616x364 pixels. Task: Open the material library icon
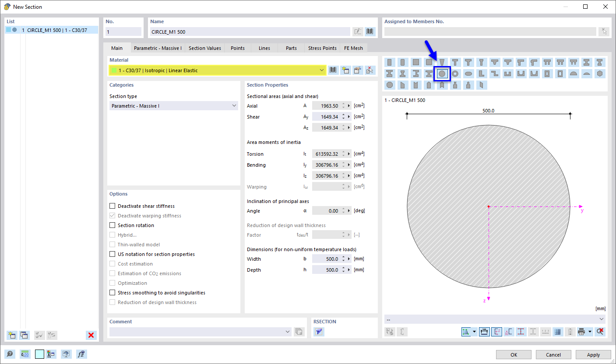click(333, 70)
